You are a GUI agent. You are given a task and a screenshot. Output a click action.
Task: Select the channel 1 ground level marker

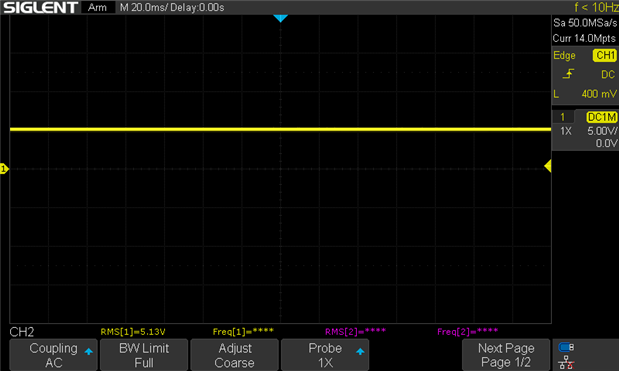[x=4, y=169]
